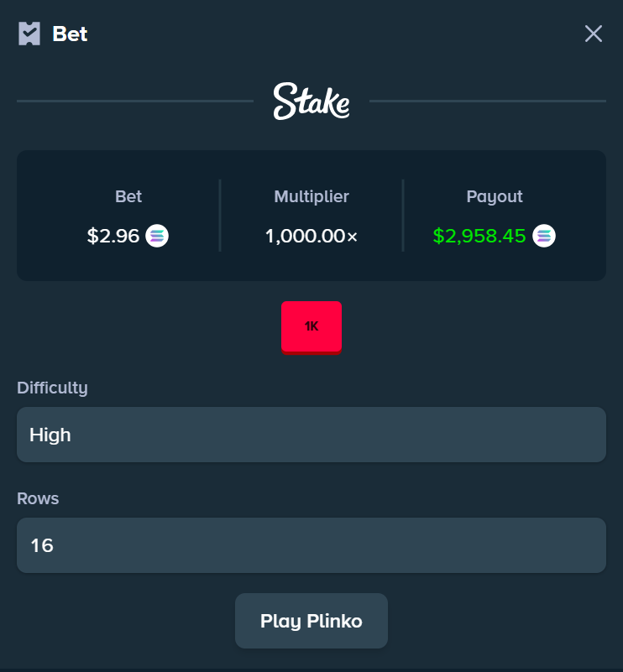The width and height of the screenshot is (623, 672).
Task: Open the Difficulty field showing High
Action: tap(311, 435)
